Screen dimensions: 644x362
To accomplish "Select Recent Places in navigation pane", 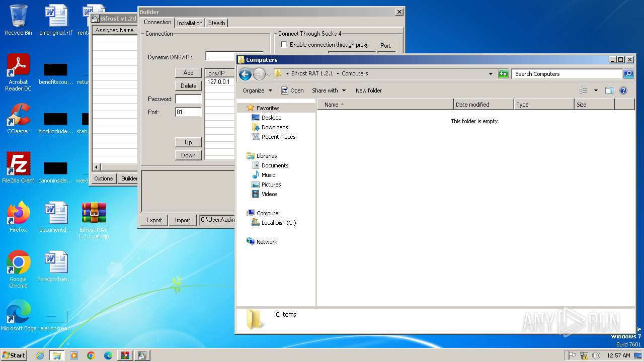I will pyautogui.click(x=278, y=137).
